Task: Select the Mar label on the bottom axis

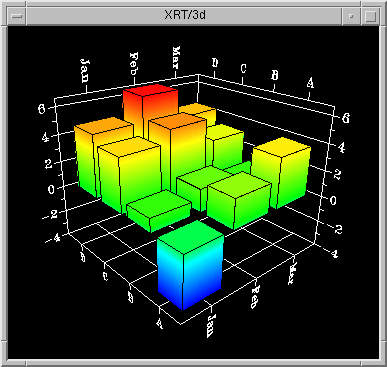Action: (x=292, y=273)
